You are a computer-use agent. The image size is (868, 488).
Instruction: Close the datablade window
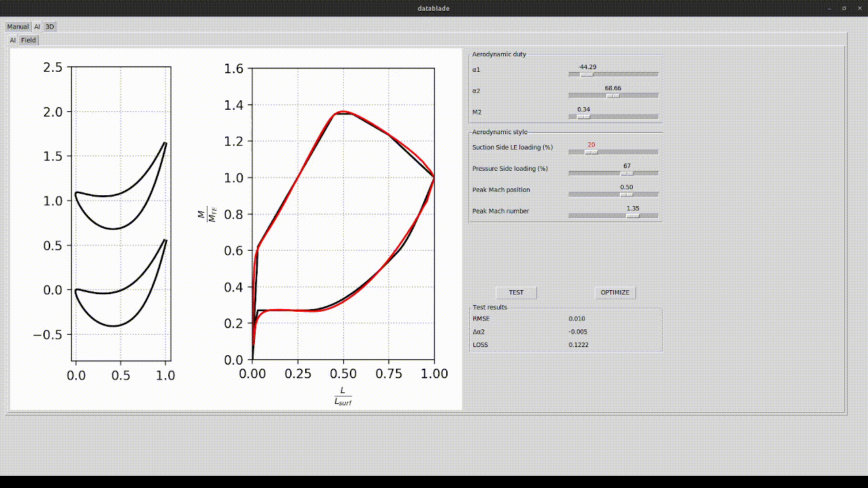point(857,8)
